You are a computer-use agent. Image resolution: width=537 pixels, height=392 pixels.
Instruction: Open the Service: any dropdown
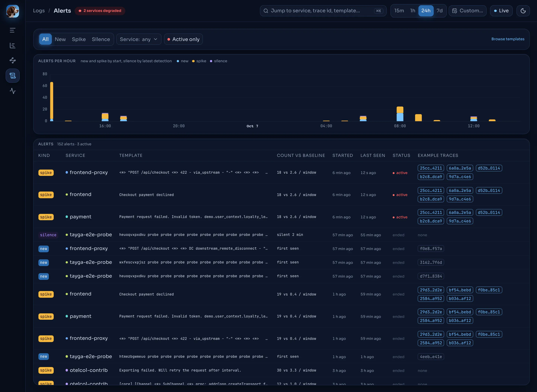tap(139, 39)
